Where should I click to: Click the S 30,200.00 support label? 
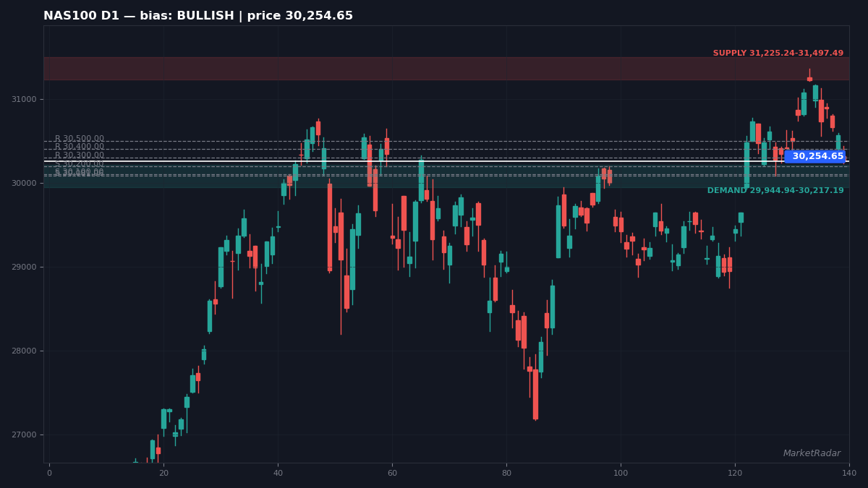click(x=80, y=164)
